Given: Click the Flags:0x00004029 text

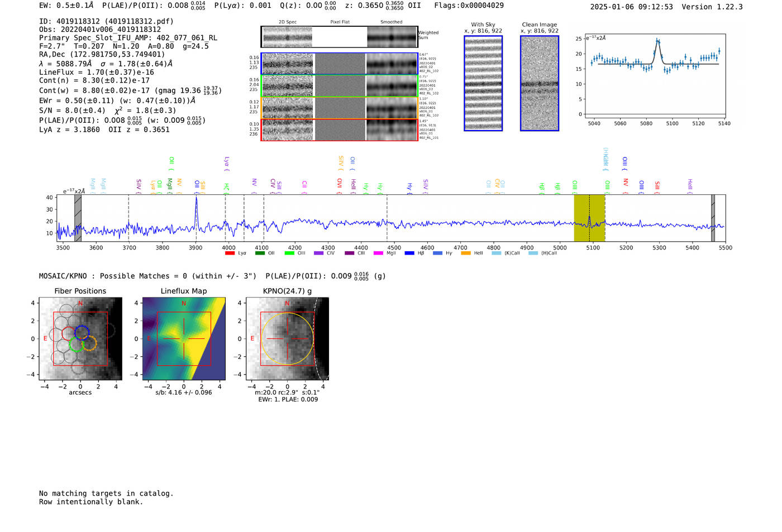Looking at the screenshot, I should point(469,6).
